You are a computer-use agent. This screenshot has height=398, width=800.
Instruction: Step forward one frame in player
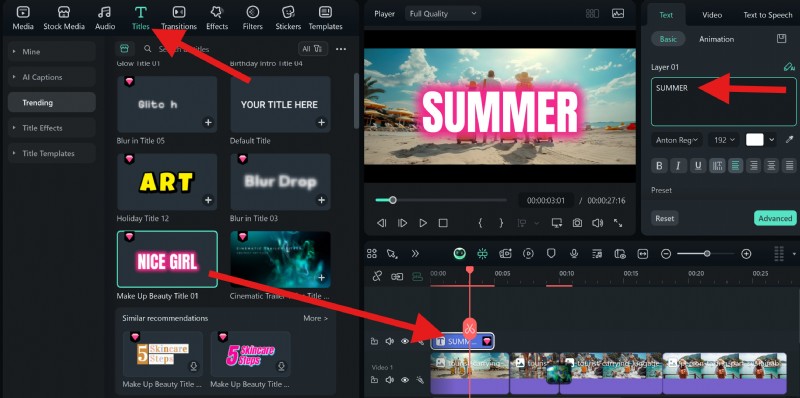tap(402, 223)
